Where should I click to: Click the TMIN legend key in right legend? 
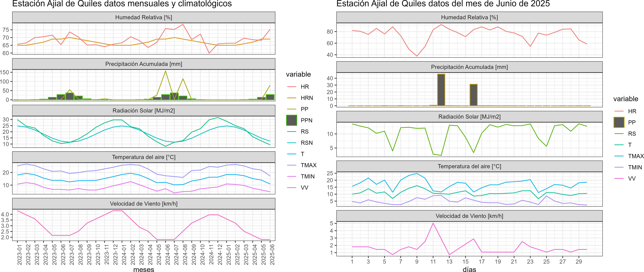(619, 167)
